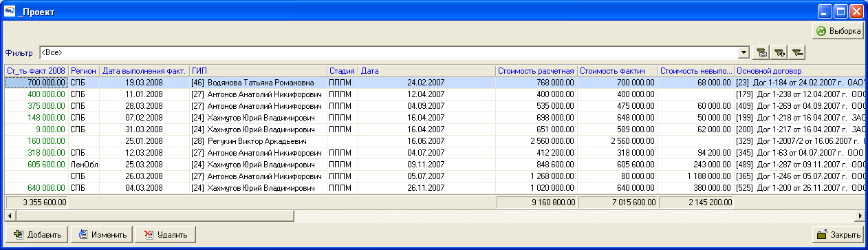The height and width of the screenshot is (250, 868).
Task: Click the 768 000.00 calculated cost cell
Action: (x=536, y=83)
